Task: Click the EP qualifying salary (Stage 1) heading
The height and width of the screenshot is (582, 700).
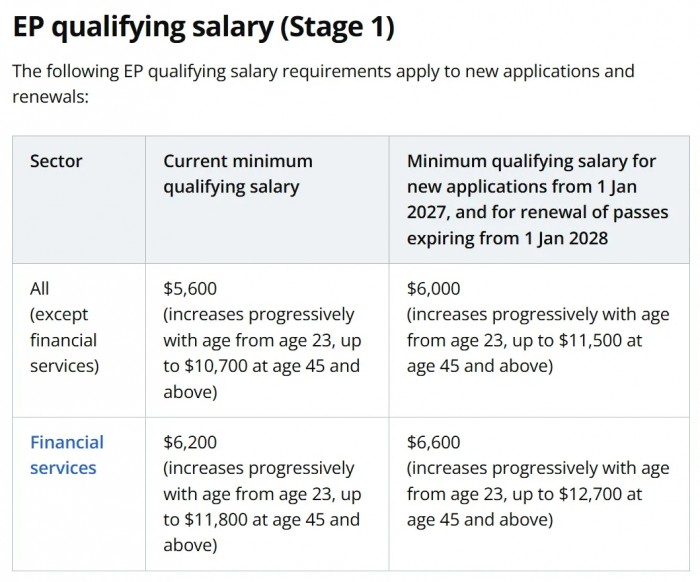Action: pyautogui.click(x=204, y=27)
